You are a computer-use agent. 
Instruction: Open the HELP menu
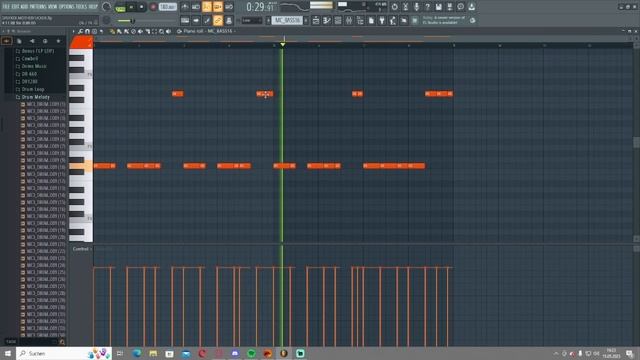pyautogui.click(x=93, y=7)
